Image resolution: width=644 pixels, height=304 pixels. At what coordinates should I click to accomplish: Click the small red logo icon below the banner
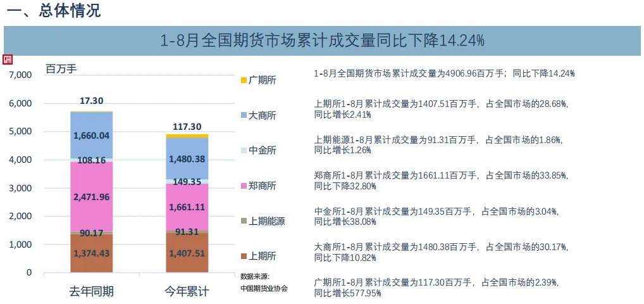[x=8, y=60]
